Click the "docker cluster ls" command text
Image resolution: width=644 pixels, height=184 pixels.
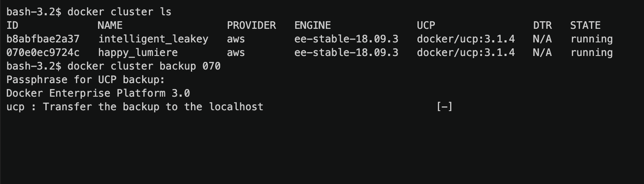[119, 12]
